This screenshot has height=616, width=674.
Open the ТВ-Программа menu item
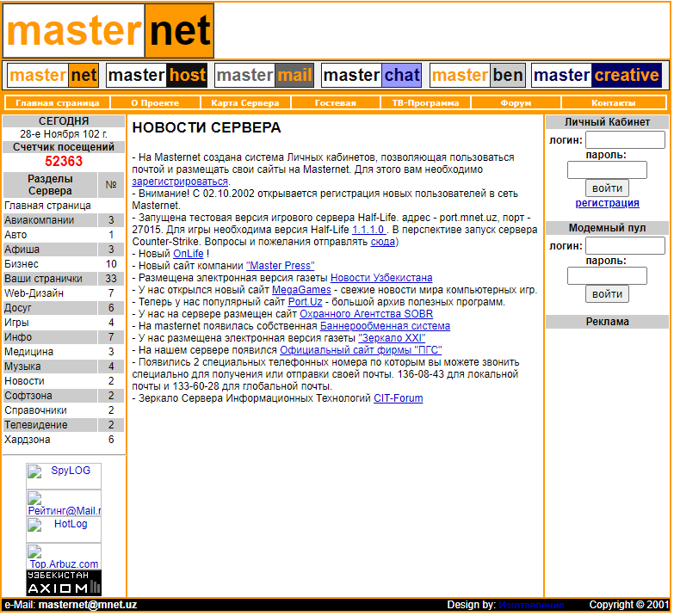[x=425, y=103]
